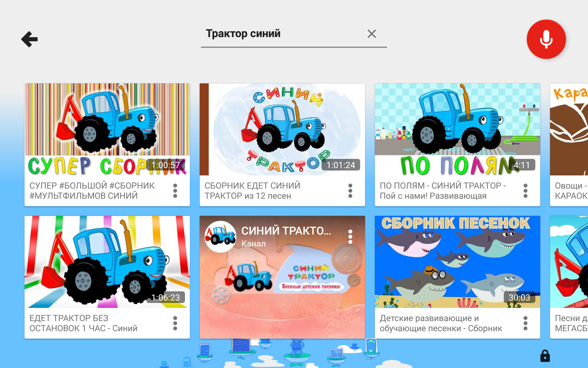This screenshot has height=368, width=588.
Task: Play the 1:01:24 Синий Трактор compilation thumbnail
Action: click(x=282, y=129)
